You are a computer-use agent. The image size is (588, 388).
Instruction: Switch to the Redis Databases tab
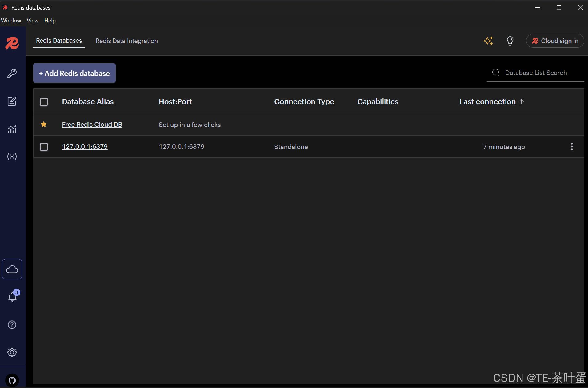click(x=59, y=41)
